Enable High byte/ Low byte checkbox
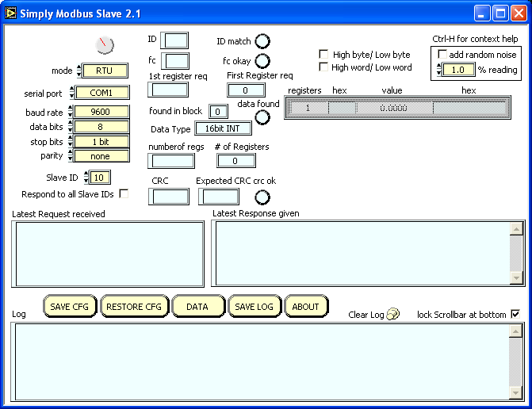This screenshot has height=409, width=532. coord(323,54)
